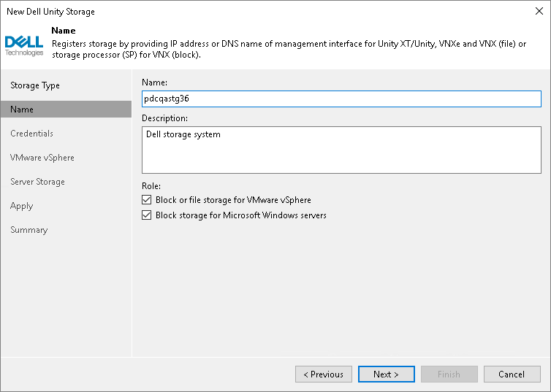Screen dimensions: 551x392
Task: Click the disabled Finish button
Action: [449, 374]
